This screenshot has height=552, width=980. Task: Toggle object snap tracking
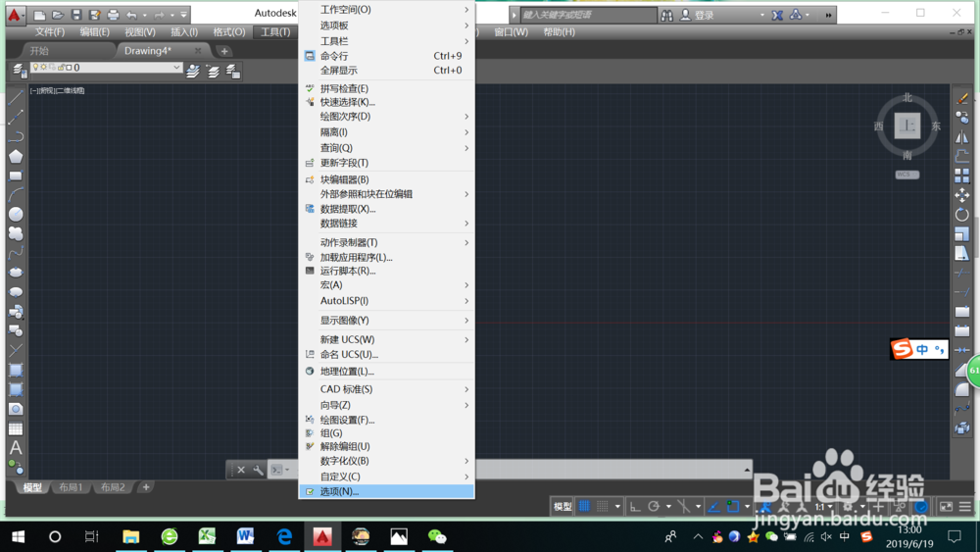coord(713,506)
